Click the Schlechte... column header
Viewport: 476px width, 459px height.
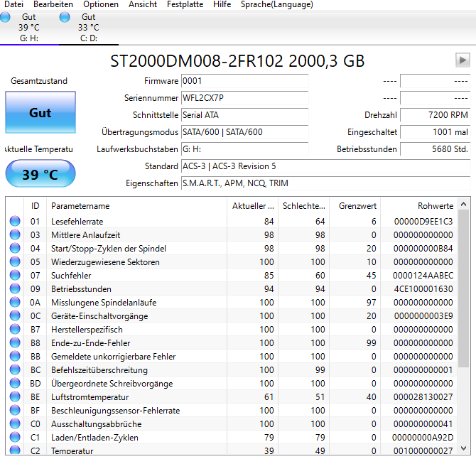(304, 206)
